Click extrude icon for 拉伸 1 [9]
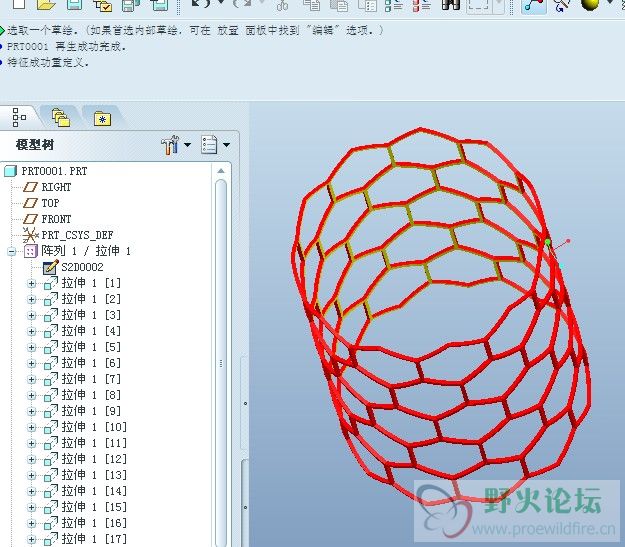Screen dimensions: 625x547 click(51, 411)
